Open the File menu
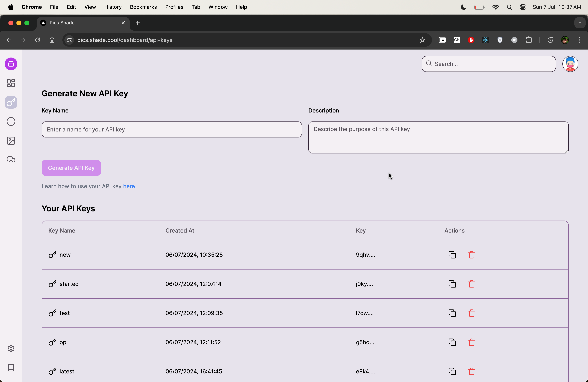Viewport: 588px width, 382px height. (x=54, y=7)
